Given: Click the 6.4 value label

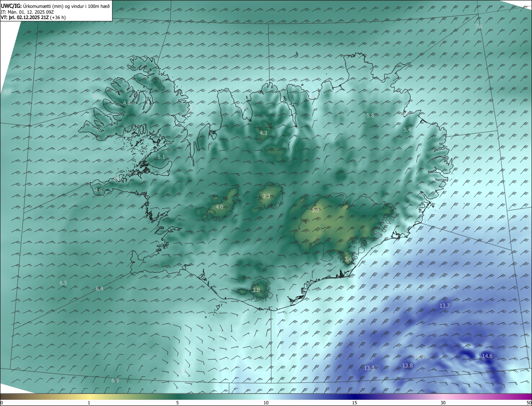Looking at the screenshot, I should (99, 289).
